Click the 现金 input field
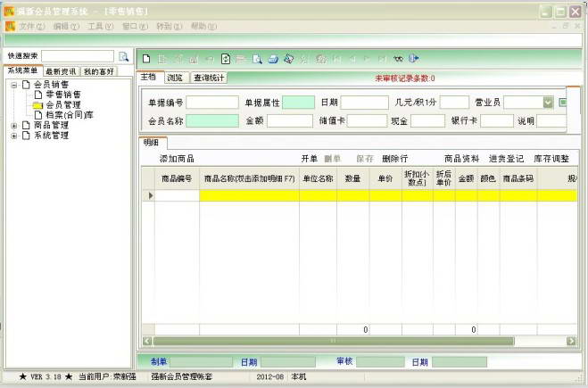 point(427,120)
